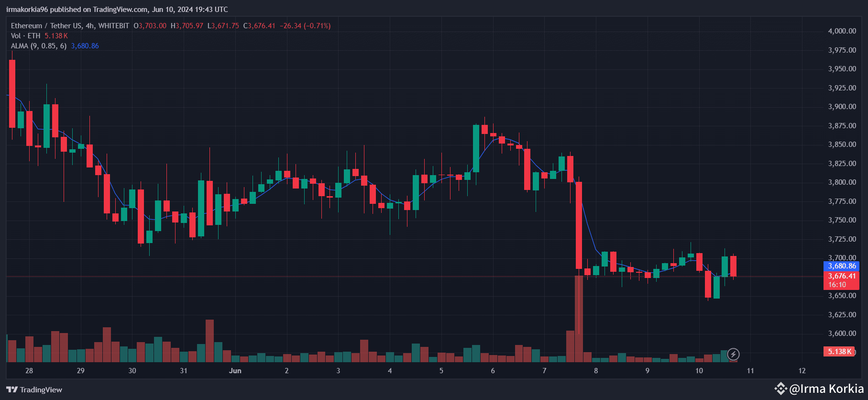The width and height of the screenshot is (868, 400).
Task: Click the blue ALMA value 3,680.86 in legend
Action: 85,46
